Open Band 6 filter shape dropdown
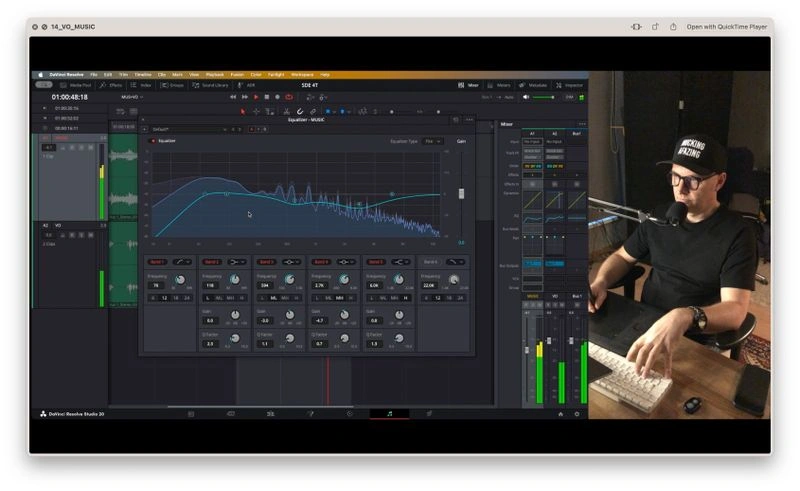The image size is (800, 491). tap(455, 262)
